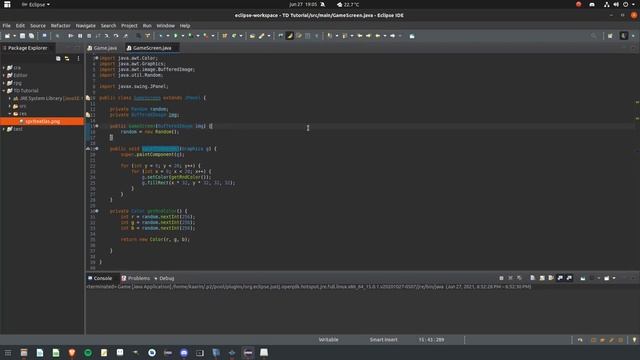Screen dimensions: 640x360
Task: Open the Project menu
Action: 129,26
